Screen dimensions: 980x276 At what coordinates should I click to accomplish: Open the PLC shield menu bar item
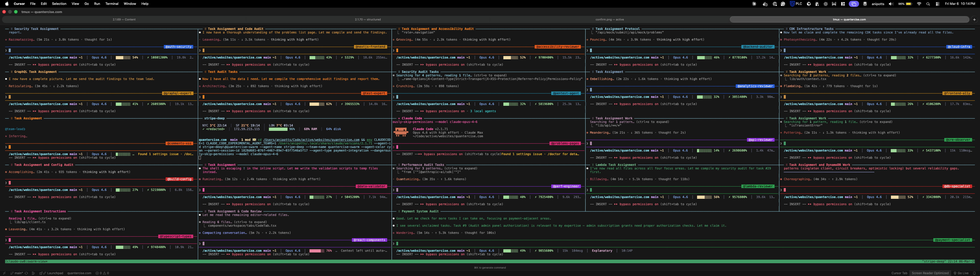pos(796,4)
